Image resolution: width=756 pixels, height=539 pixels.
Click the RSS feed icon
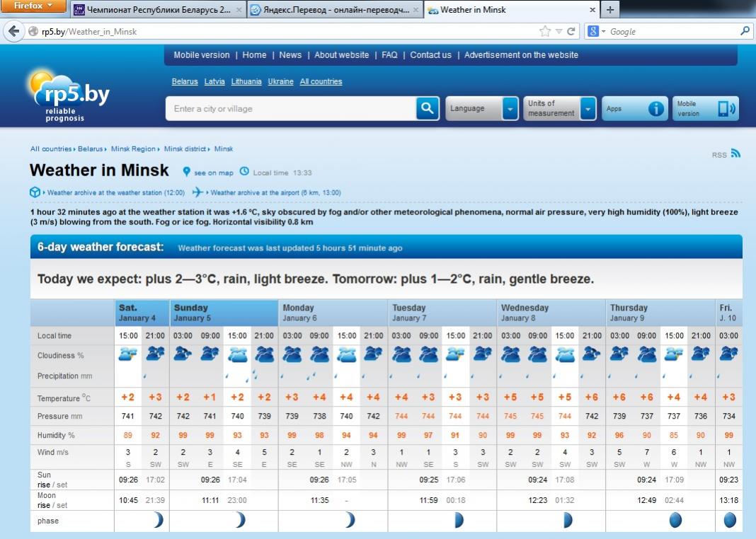click(735, 153)
